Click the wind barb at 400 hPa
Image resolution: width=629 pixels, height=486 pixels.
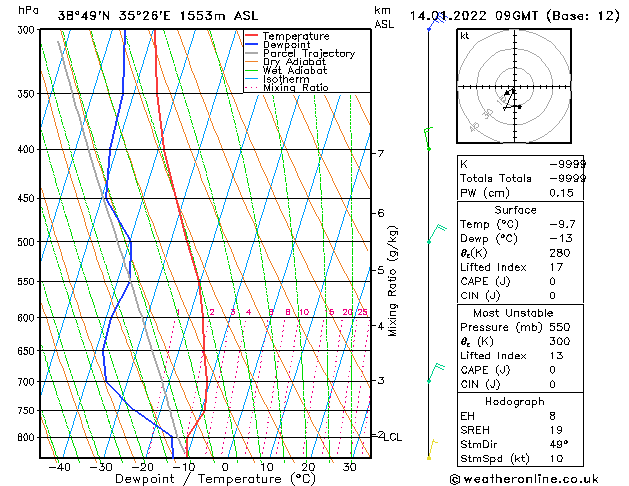pyautogui.click(x=429, y=139)
